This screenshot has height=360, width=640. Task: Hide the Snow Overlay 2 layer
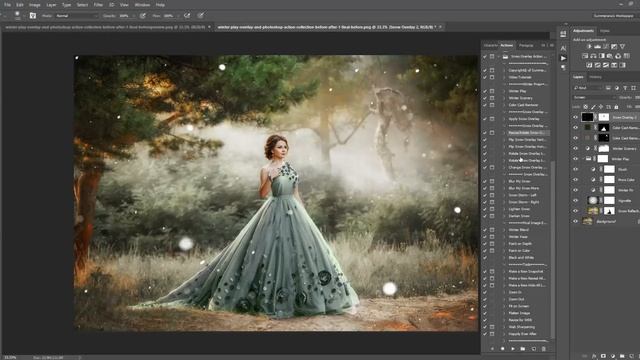576,117
